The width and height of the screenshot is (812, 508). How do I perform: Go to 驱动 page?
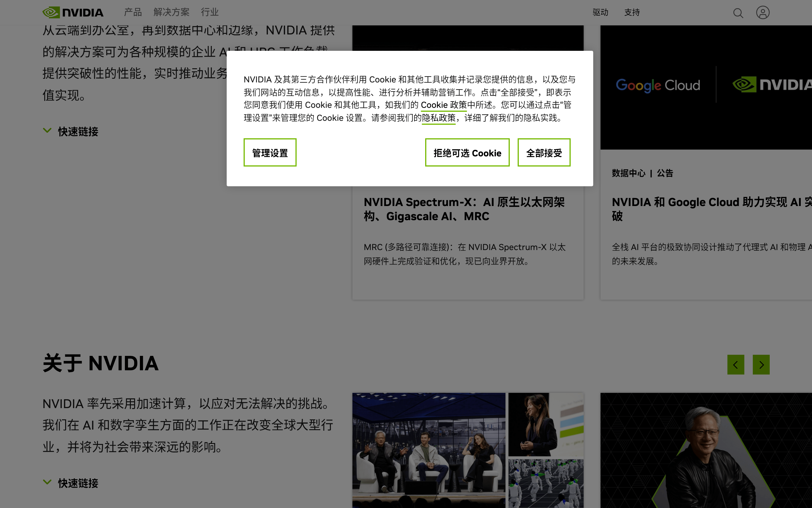(600, 12)
